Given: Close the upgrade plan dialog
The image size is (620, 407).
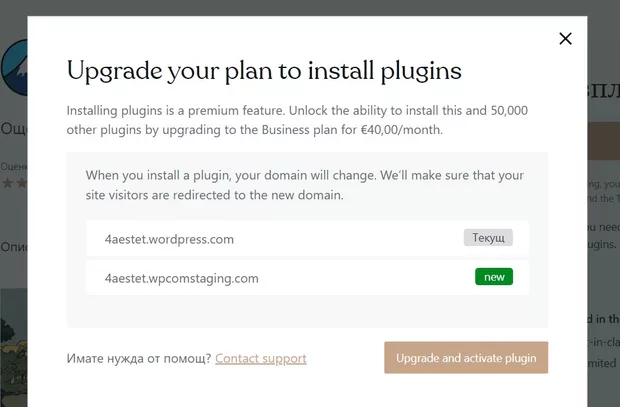Looking at the screenshot, I should [x=565, y=39].
